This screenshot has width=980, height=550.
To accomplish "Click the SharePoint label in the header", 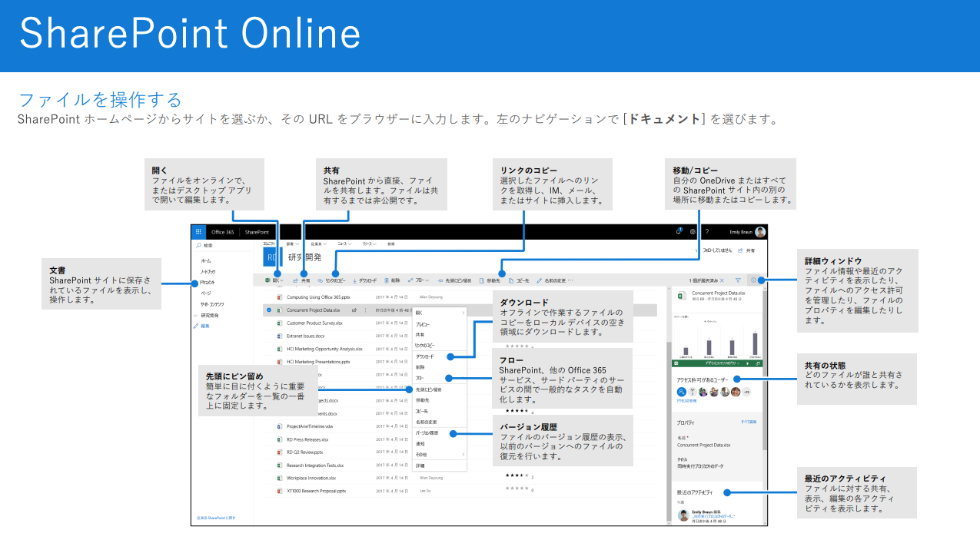I will click(257, 231).
